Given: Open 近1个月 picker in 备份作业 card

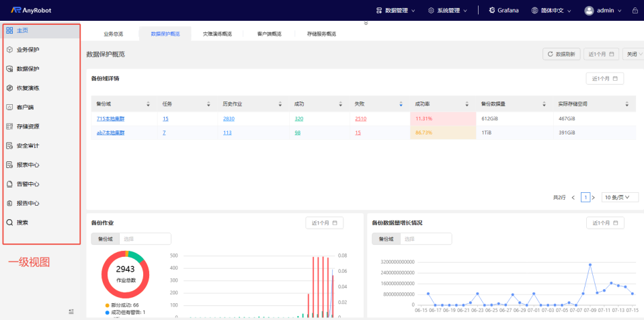Looking at the screenshot, I should coord(325,223).
